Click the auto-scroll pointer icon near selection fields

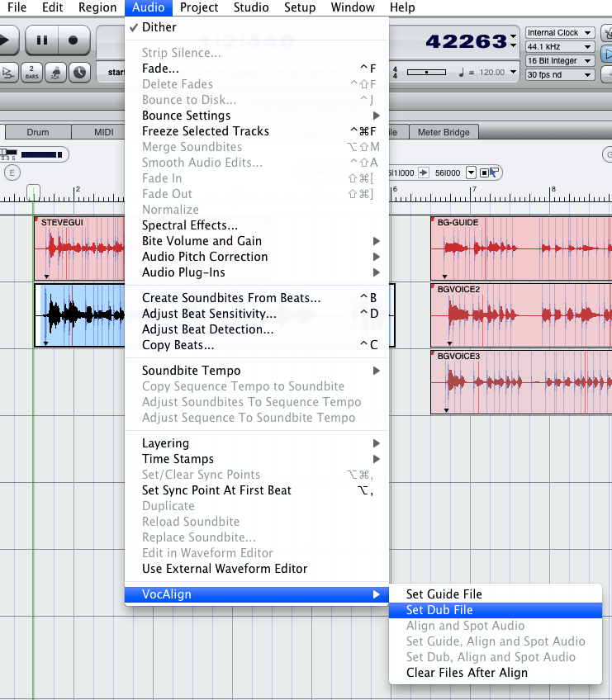(x=494, y=173)
